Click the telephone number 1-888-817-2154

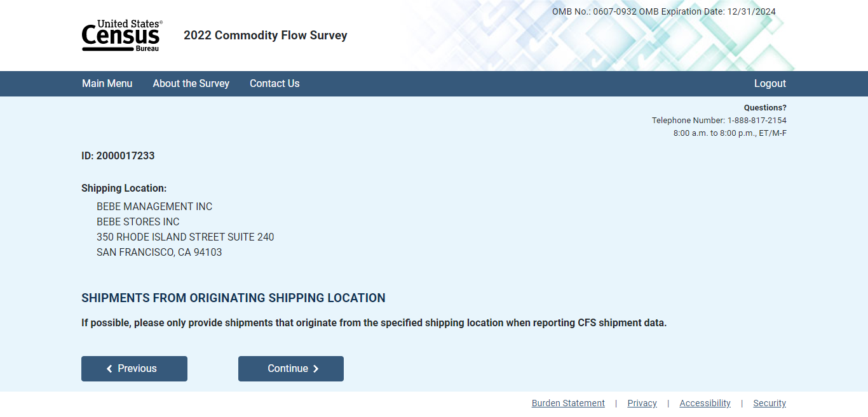click(x=756, y=121)
